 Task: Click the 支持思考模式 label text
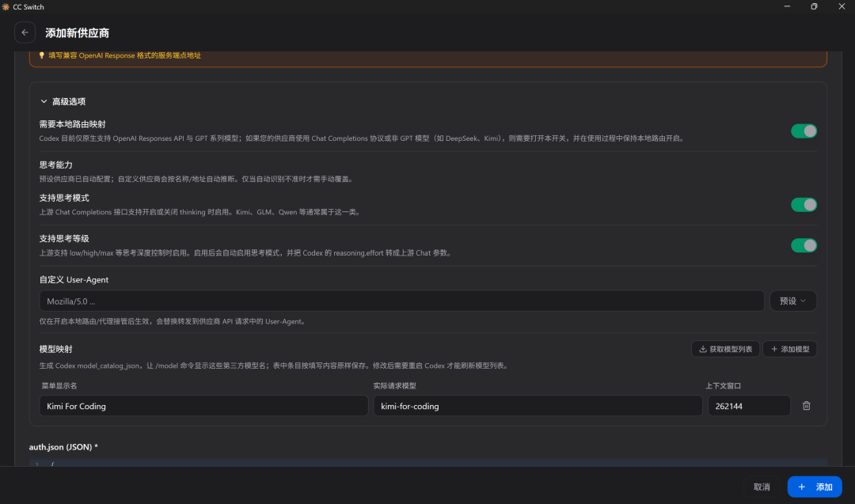tap(64, 199)
